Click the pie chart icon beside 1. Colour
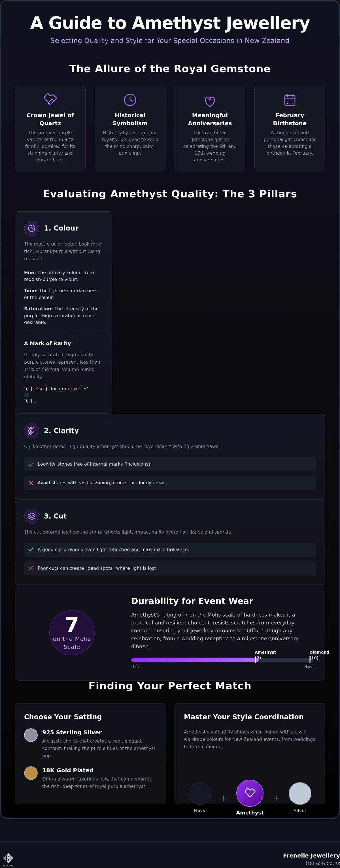Screen dimensions: 340x868 (32, 228)
